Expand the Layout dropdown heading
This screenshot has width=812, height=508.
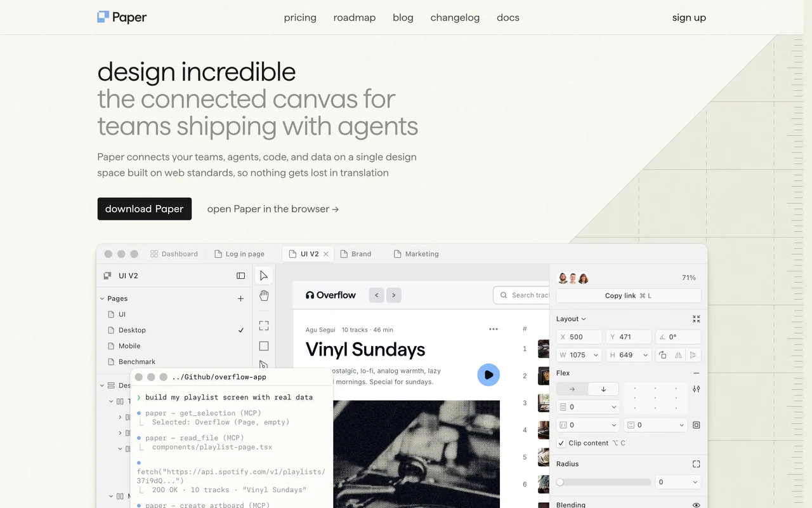coord(571,319)
